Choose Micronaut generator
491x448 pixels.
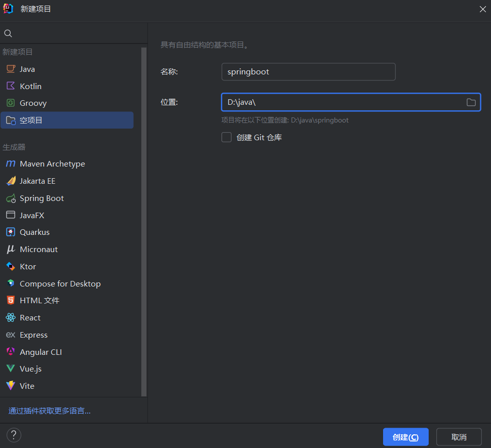[x=67, y=250]
